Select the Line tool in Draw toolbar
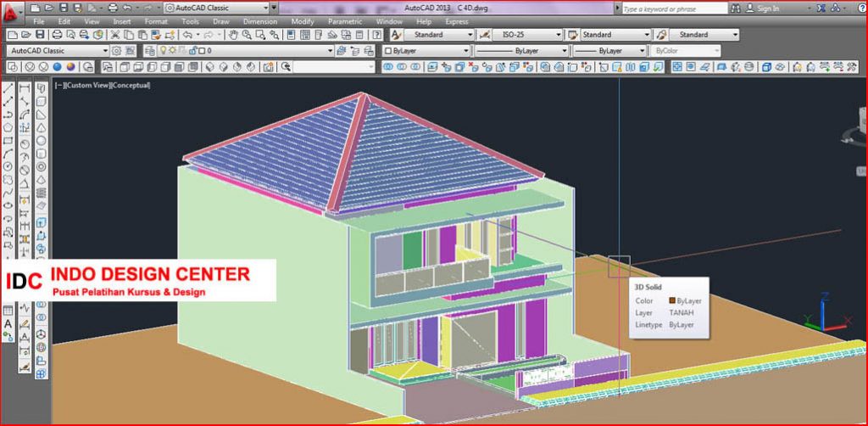The image size is (868, 426). [8, 88]
